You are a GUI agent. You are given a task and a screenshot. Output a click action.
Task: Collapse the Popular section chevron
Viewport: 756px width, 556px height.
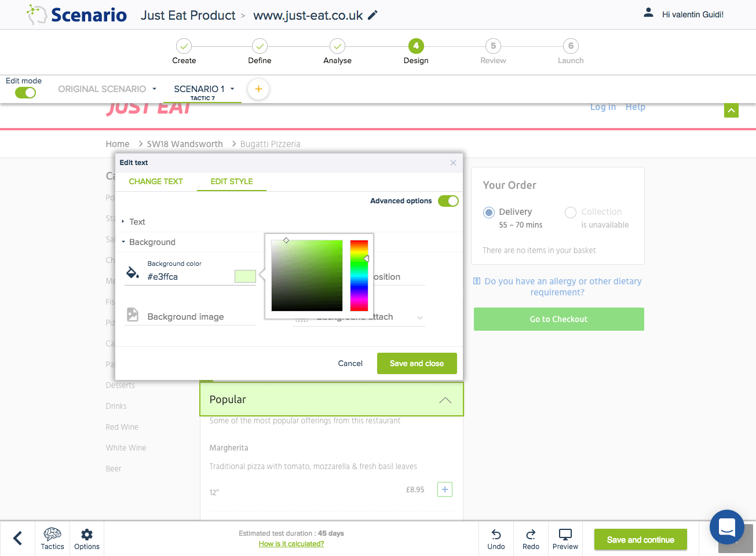(445, 400)
